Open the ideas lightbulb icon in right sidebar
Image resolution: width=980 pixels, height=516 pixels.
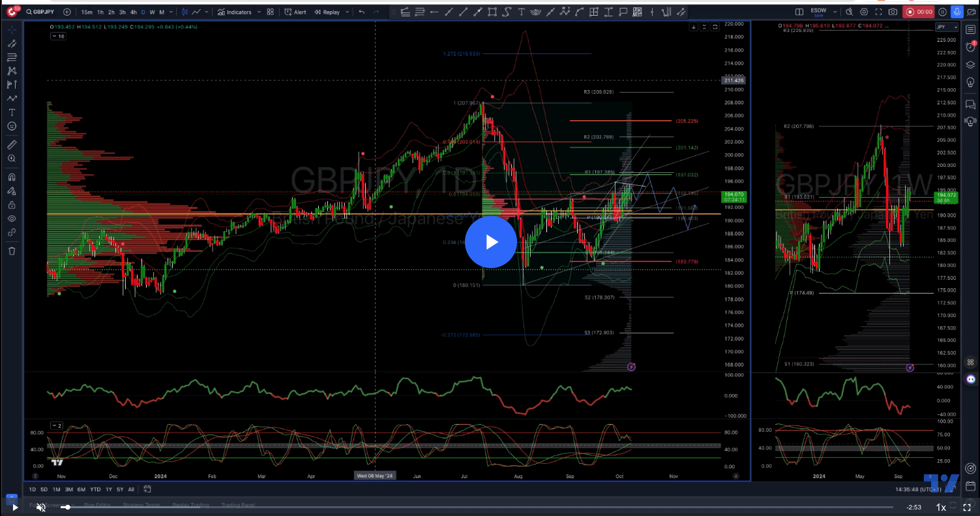(x=970, y=82)
